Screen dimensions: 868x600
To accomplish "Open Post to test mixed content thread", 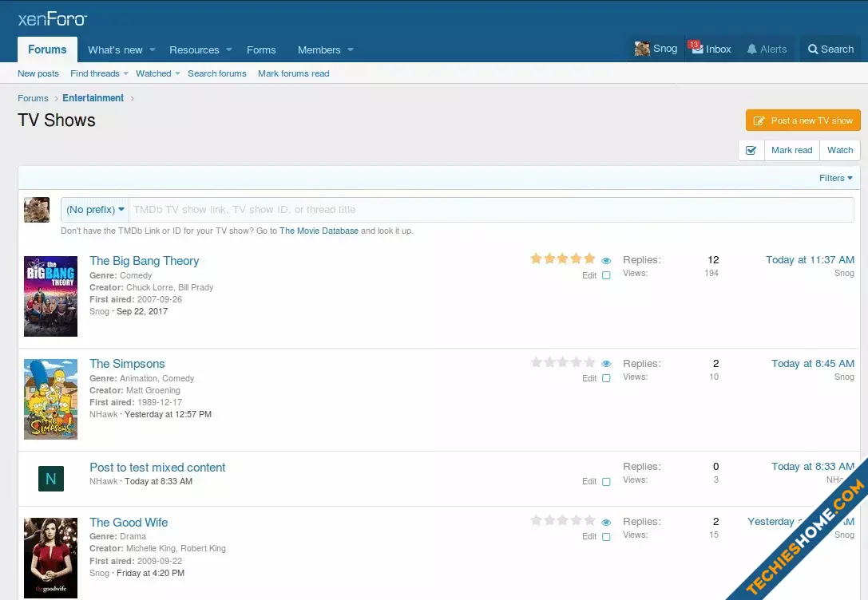I will click(158, 468).
